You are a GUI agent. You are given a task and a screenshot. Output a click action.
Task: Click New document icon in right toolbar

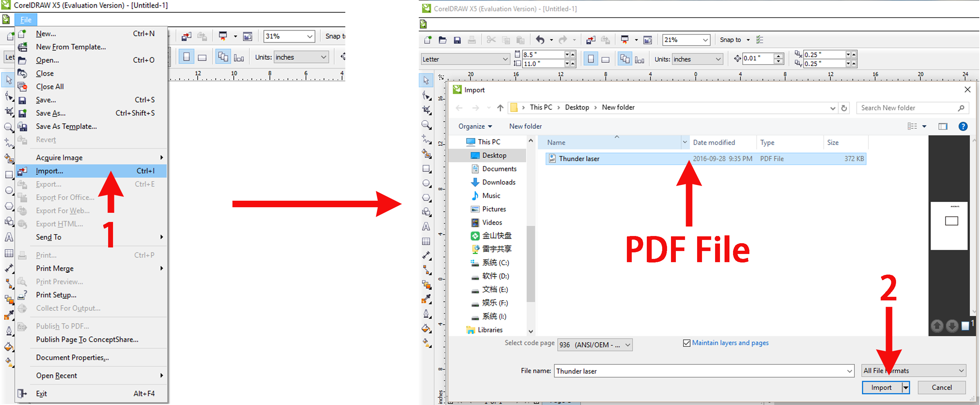coord(428,40)
